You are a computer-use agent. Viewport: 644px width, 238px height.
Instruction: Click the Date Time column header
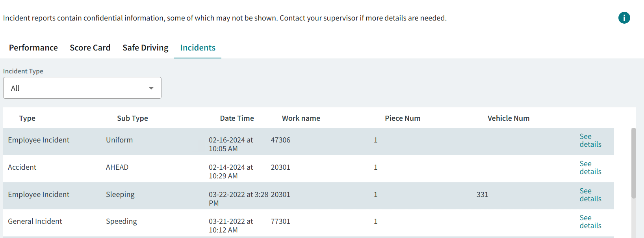[x=237, y=118]
